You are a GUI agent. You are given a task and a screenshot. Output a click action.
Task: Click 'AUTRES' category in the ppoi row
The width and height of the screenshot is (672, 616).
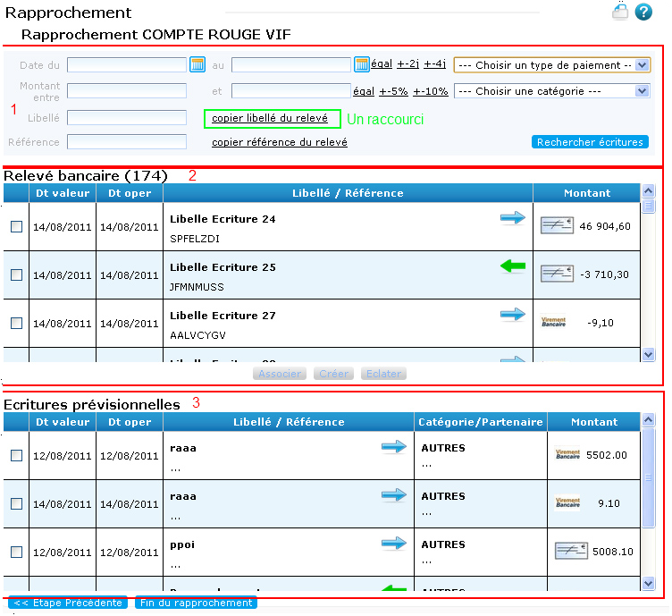[x=443, y=544]
